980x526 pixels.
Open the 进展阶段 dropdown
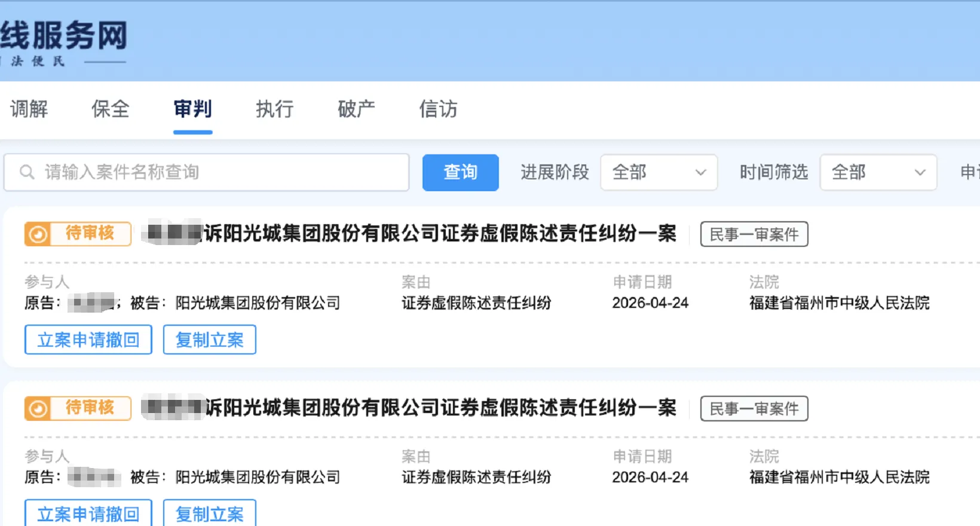[659, 172]
